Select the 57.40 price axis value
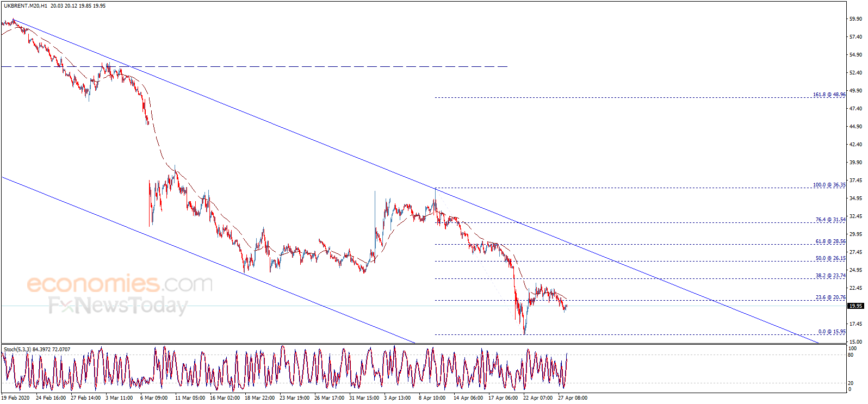The width and height of the screenshot is (868, 404). tap(855, 37)
